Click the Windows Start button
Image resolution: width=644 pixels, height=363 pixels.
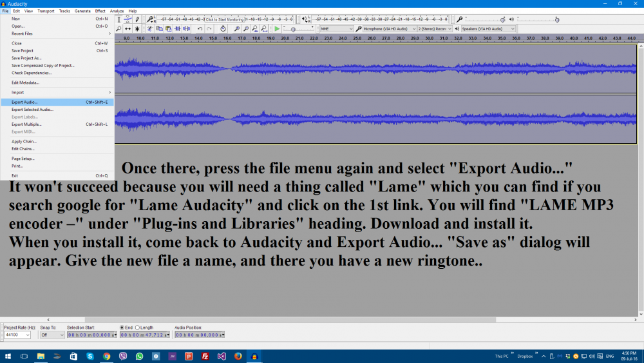coord(8,357)
